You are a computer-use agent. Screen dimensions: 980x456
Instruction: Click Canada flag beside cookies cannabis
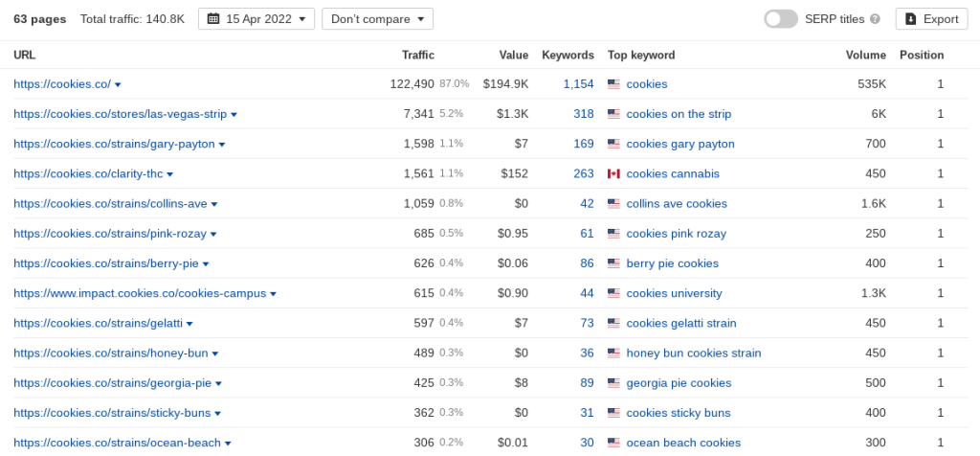coord(613,174)
